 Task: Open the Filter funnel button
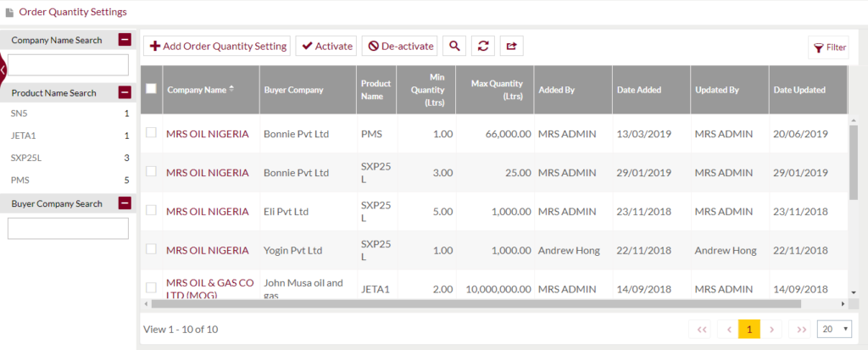point(829,47)
